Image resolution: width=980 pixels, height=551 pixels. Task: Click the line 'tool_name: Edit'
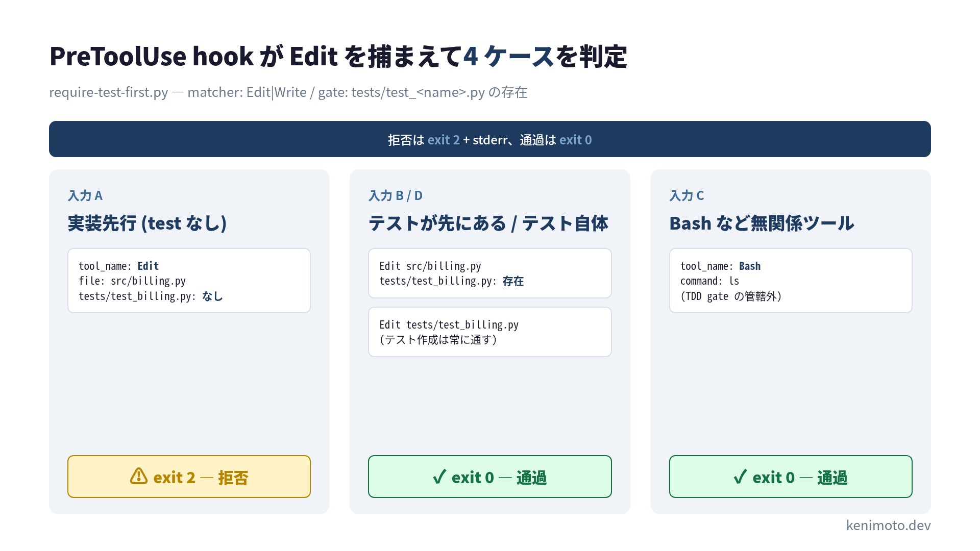118,266
